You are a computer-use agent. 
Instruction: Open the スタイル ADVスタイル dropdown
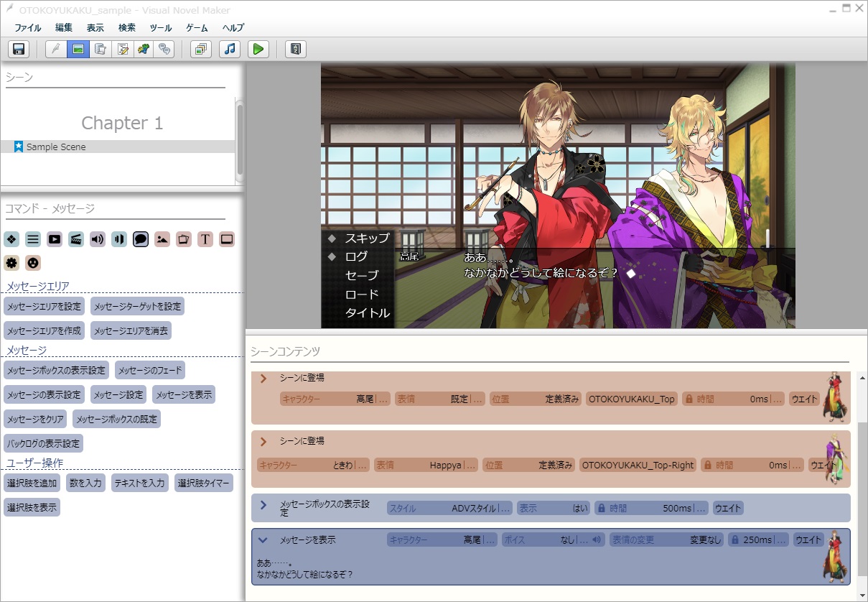(x=449, y=508)
